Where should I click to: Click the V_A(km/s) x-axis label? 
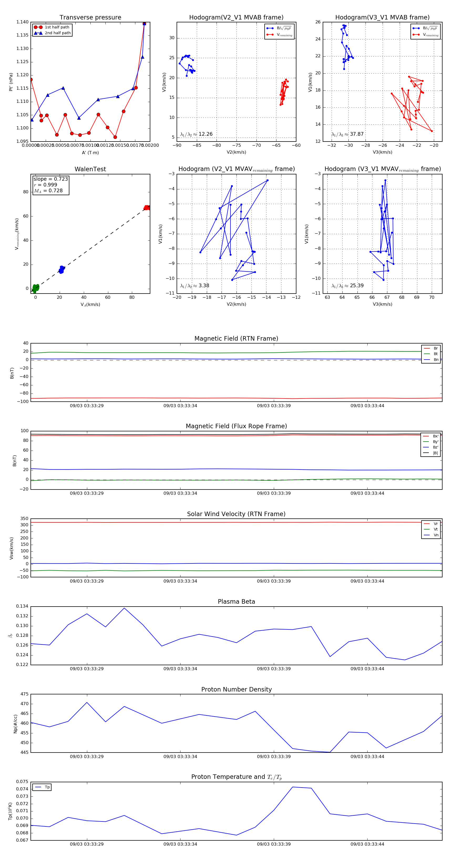[90, 305]
